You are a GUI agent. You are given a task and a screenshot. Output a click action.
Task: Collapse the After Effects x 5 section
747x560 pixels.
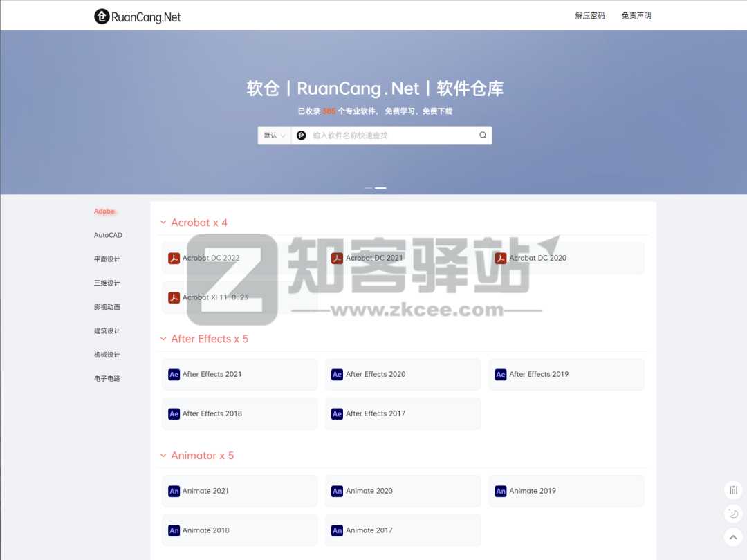(x=163, y=339)
